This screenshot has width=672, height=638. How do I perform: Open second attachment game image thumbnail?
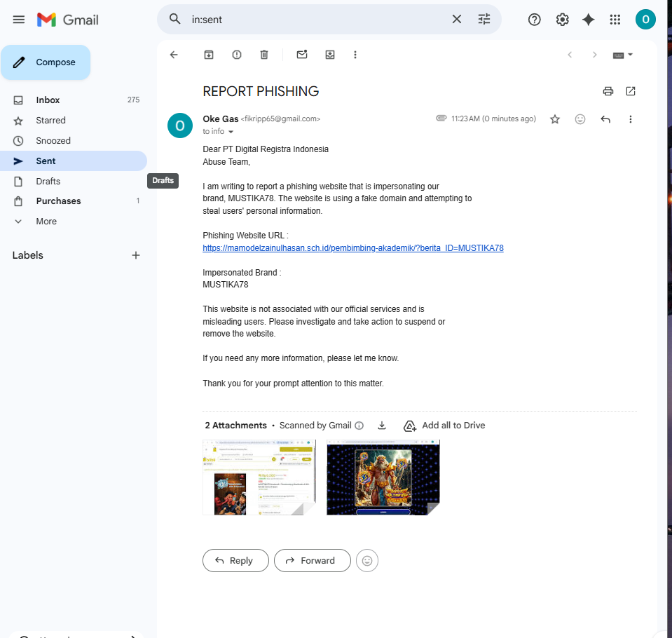(x=383, y=477)
